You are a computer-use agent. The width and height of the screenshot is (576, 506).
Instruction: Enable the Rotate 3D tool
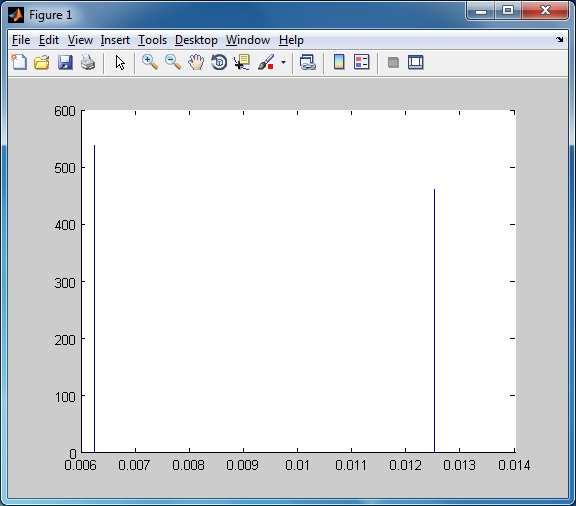click(219, 62)
